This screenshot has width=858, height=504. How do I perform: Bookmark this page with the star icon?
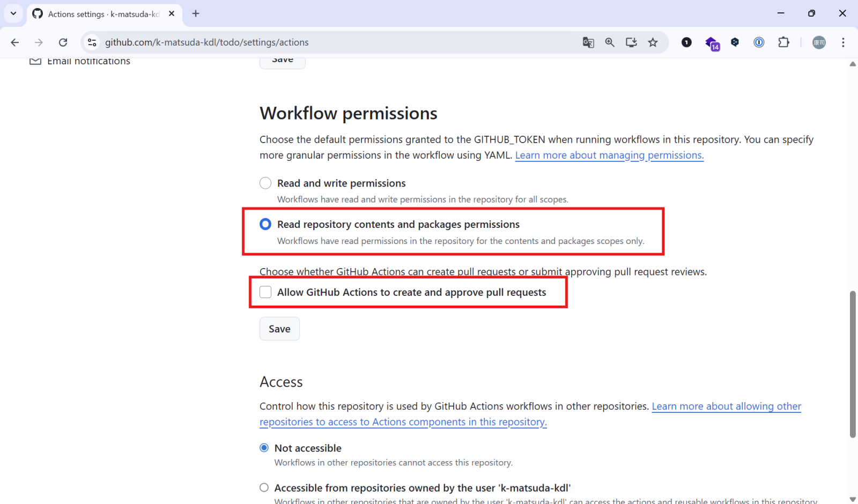[x=653, y=42]
